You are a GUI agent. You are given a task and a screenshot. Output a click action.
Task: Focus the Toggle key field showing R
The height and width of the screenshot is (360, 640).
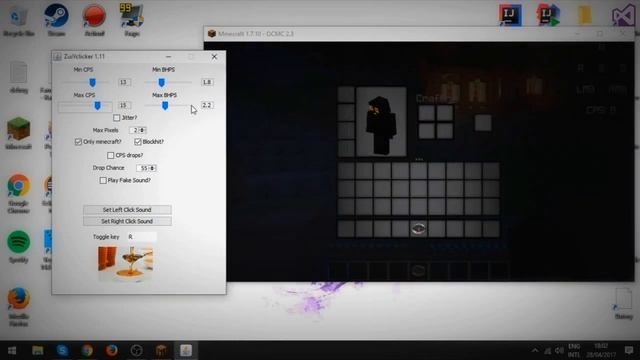coord(142,237)
